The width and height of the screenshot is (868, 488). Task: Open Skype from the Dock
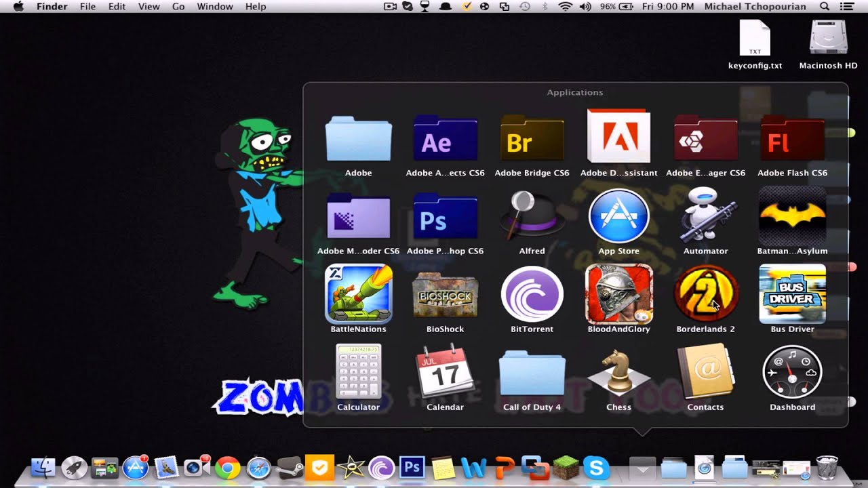[x=596, y=468]
